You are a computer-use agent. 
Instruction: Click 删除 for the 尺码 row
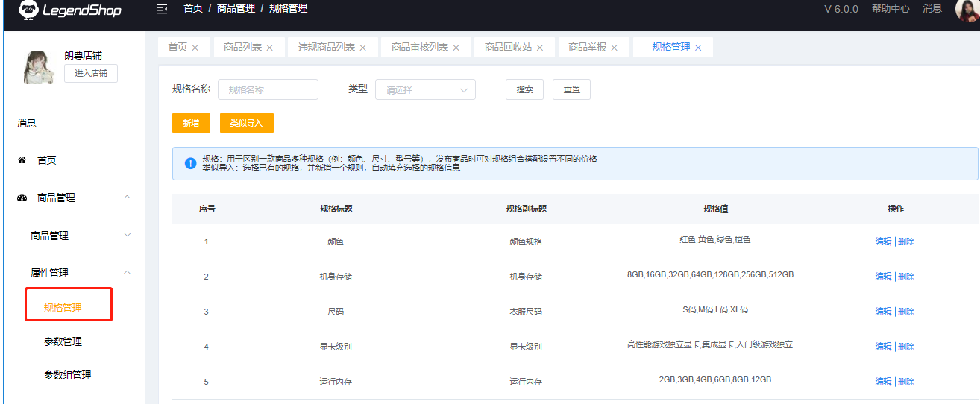[x=906, y=312]
